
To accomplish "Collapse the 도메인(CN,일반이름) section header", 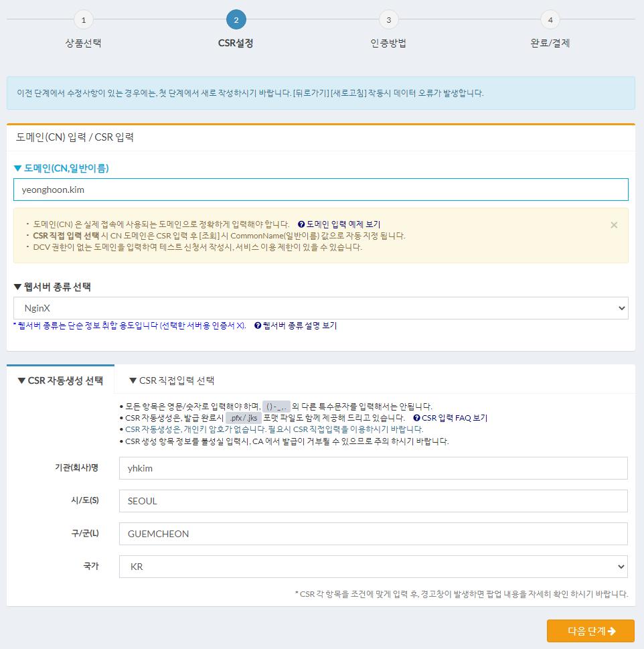I will coord(61,168).
